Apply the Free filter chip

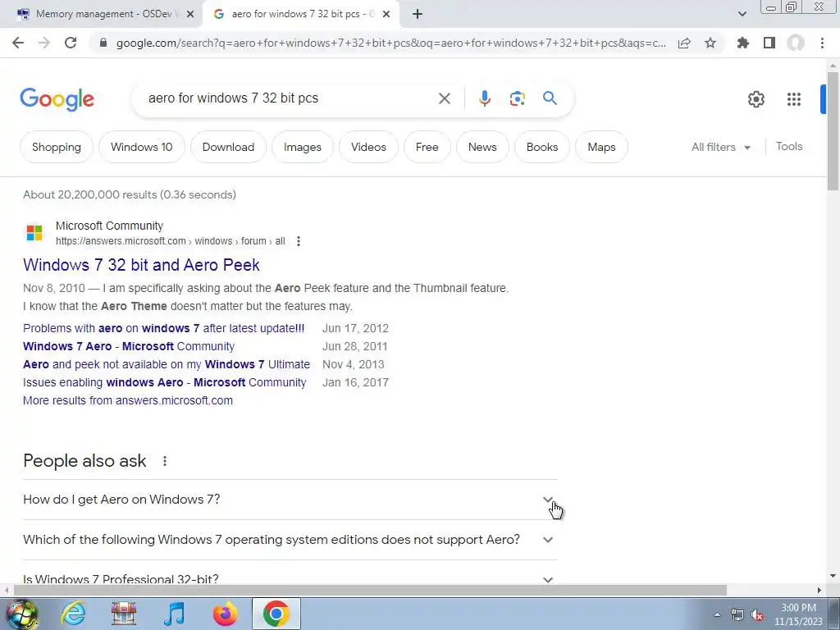427,147
